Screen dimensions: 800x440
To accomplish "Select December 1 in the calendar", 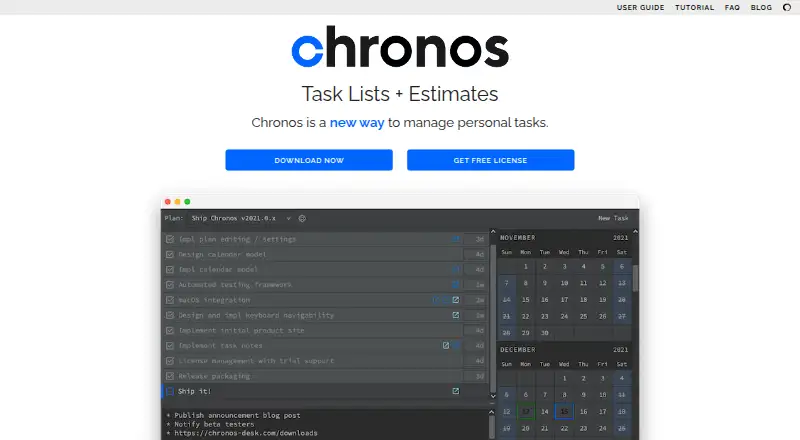I will coord(564,378).
